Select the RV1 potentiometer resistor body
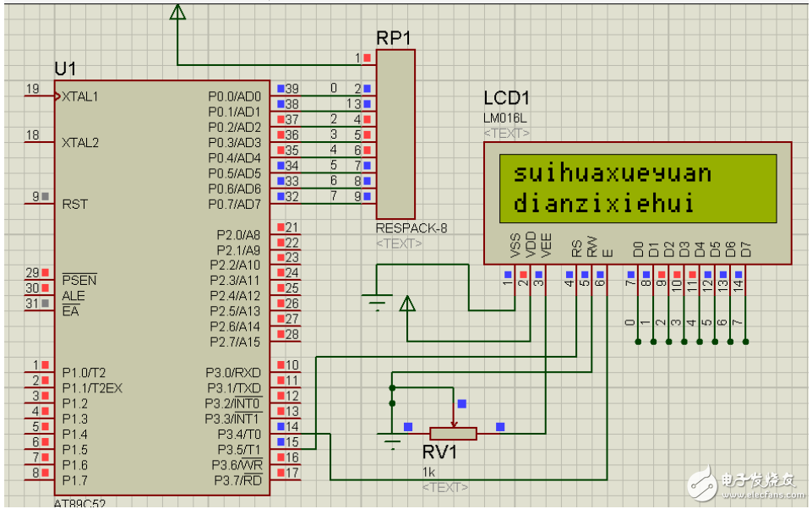 [x=453, y=434]
